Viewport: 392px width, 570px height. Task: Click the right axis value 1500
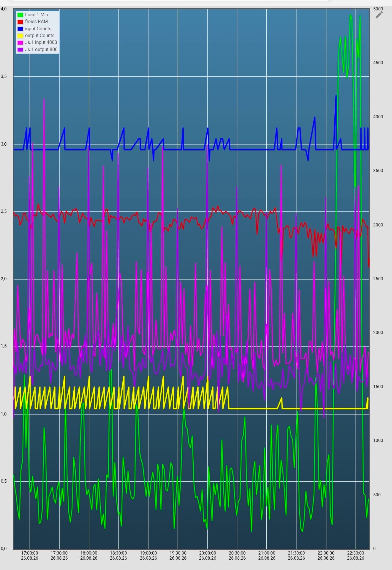378,387
